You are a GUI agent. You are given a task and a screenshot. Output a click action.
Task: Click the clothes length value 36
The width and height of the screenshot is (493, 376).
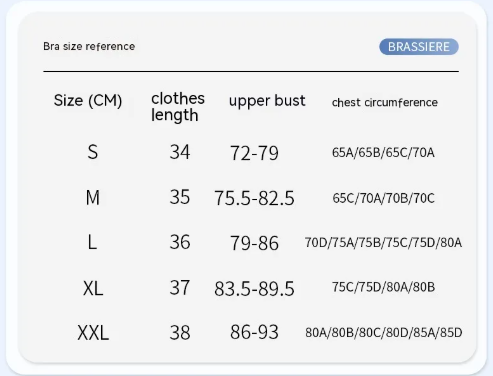tap(180, 242)
